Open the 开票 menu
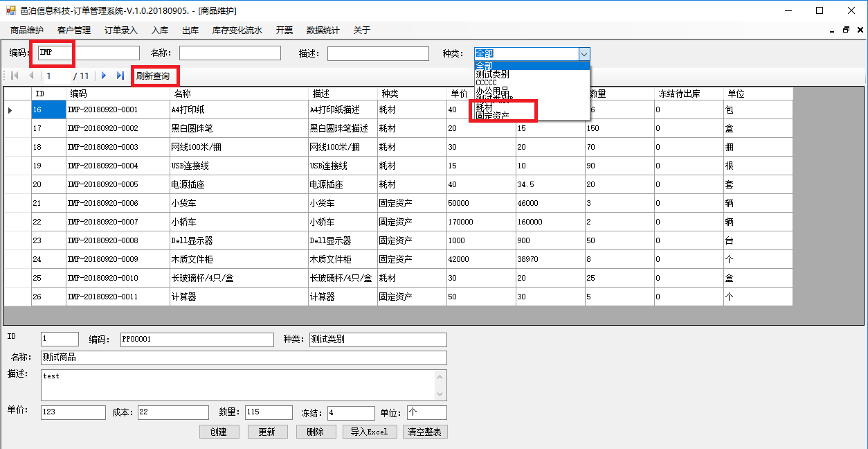This screenshot has width=868, height=449. 284,30
